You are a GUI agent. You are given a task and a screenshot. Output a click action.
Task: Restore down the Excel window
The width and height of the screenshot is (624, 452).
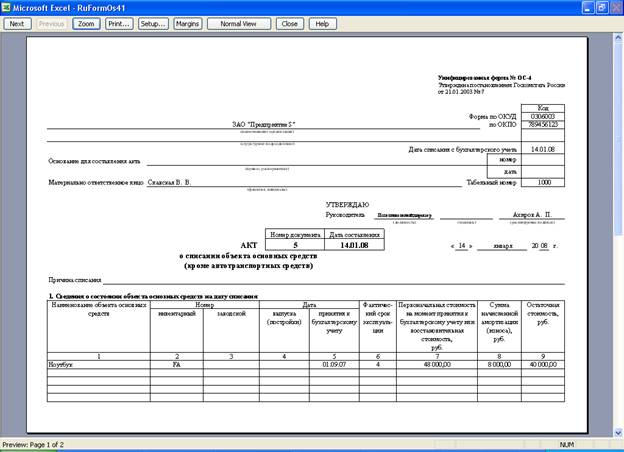coord(601,8)
